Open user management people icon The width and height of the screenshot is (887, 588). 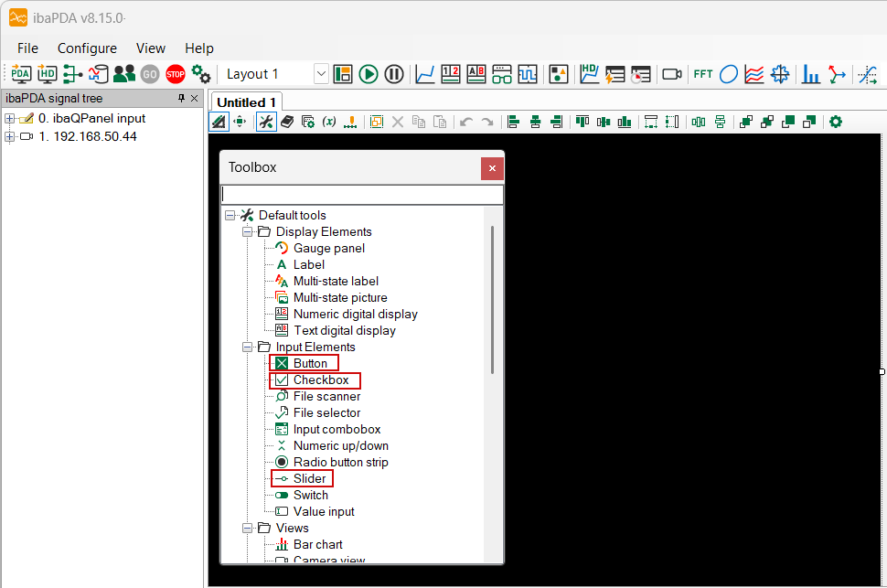pyautogui.click(x=123, y=74)
